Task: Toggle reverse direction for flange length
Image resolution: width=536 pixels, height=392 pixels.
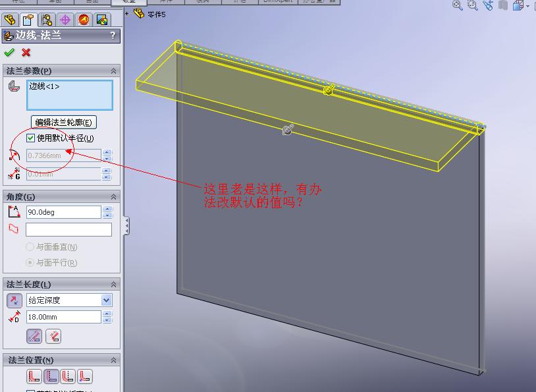Action: point(14,300)
